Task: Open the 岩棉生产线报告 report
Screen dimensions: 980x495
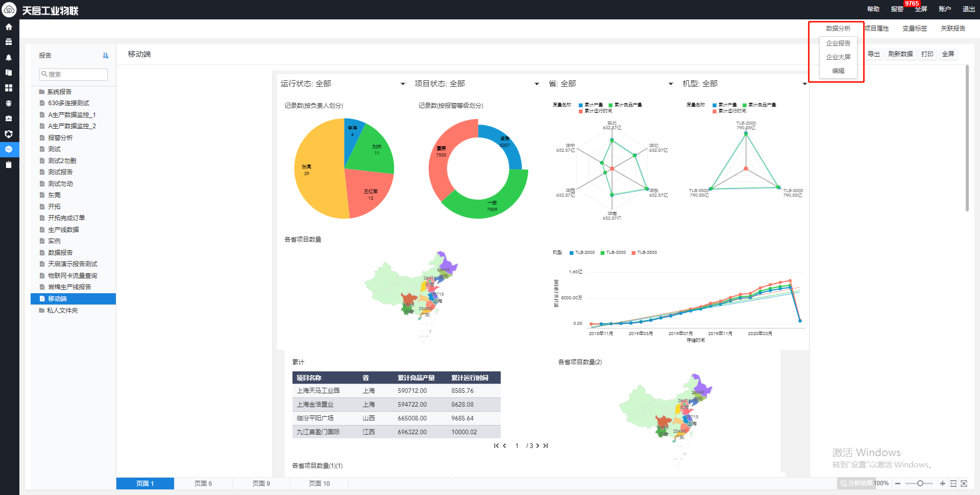Action: [69, 287]
